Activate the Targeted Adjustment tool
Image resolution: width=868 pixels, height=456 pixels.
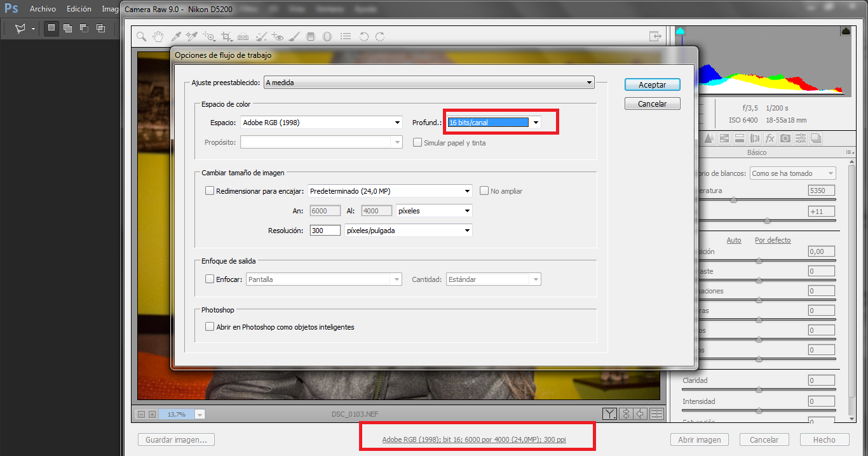(x=209, y=36)
